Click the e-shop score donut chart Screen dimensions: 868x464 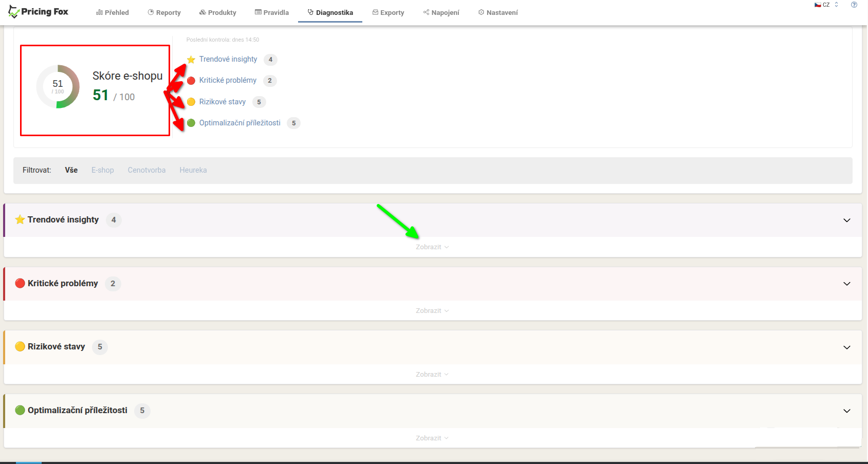(58, 87)
